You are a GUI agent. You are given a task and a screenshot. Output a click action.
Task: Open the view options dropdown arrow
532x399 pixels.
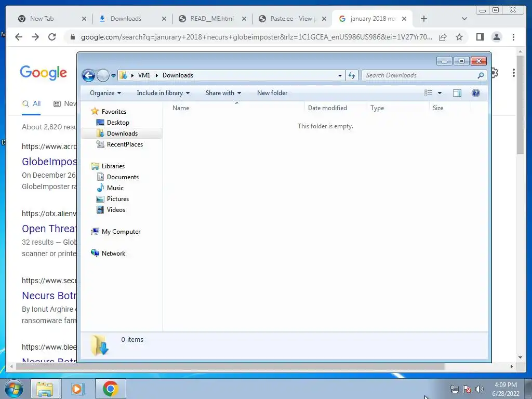440,93
